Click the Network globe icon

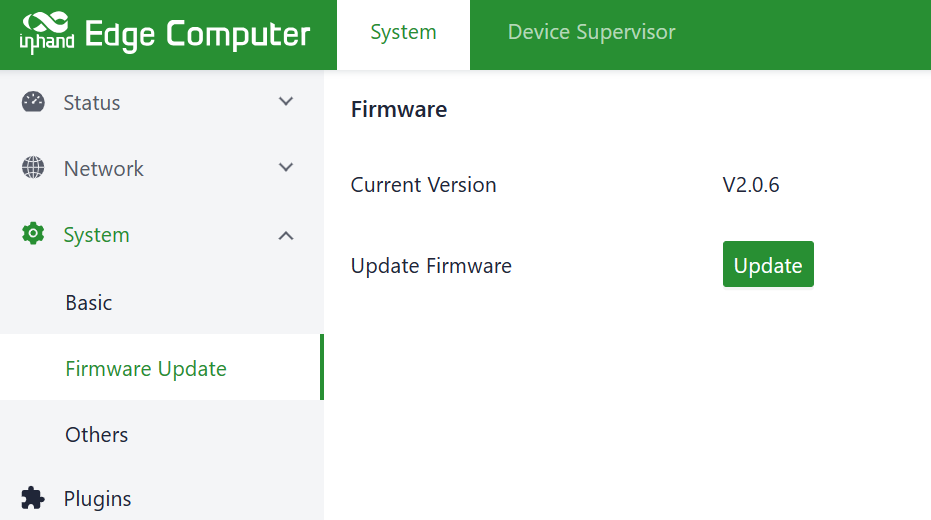pyautogui.click(x=33, y=168)
